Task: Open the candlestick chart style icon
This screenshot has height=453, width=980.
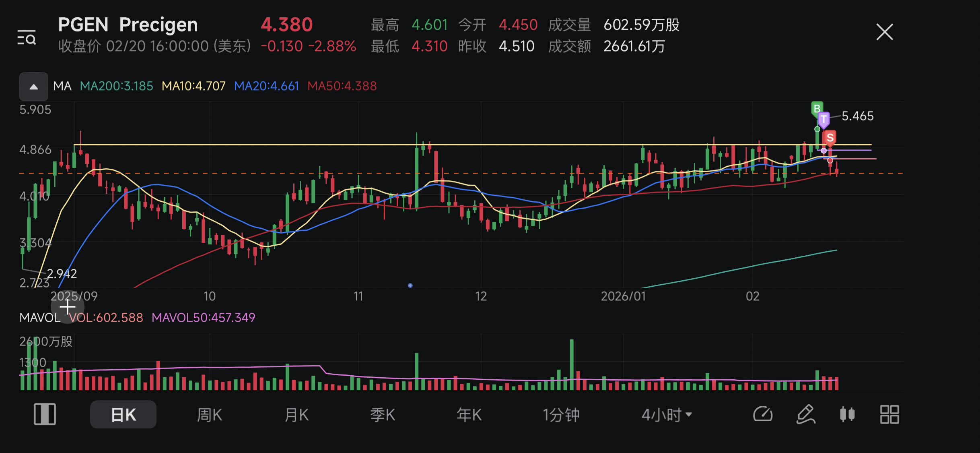Action: pyautogui.click(x=847, y=414)
